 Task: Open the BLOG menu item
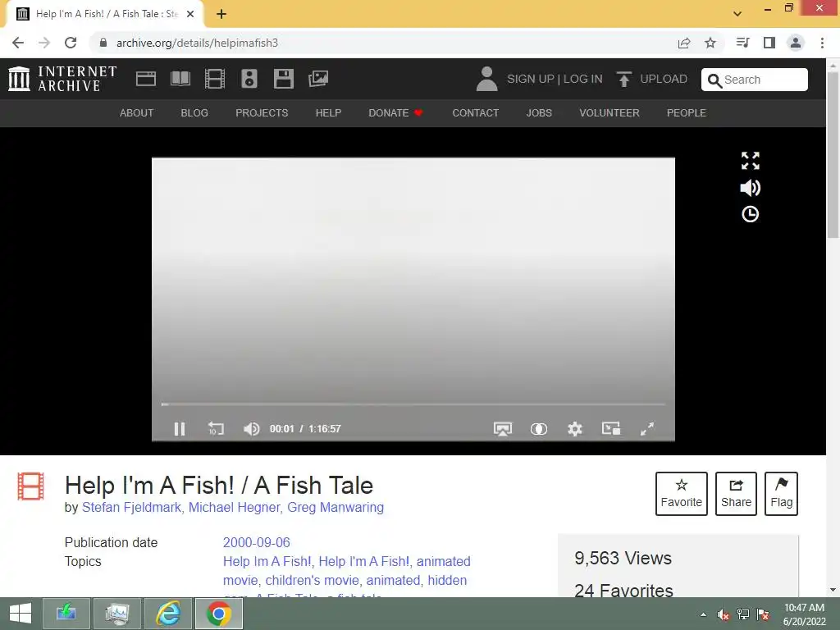pyautogui.click(x=194, y=113)
